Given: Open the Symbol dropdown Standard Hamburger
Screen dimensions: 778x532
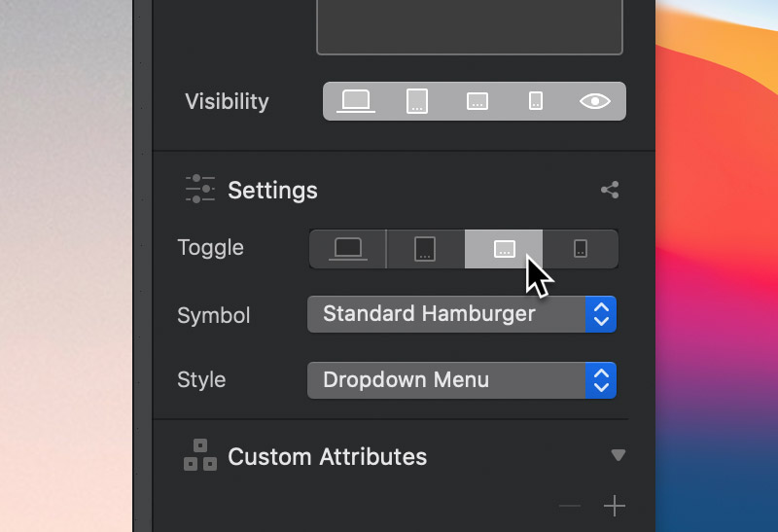Looking at the screenshot, I should click(461, 314).
